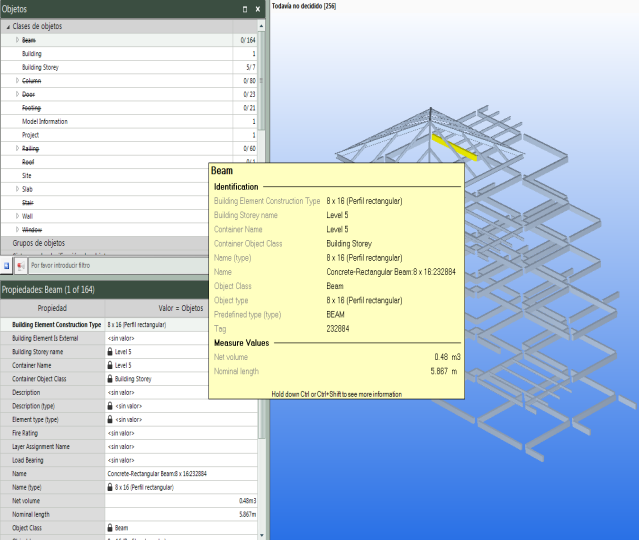This screenshot has width=639, height=540.
Task: Click the blue filter options icon
Action: 6,267
